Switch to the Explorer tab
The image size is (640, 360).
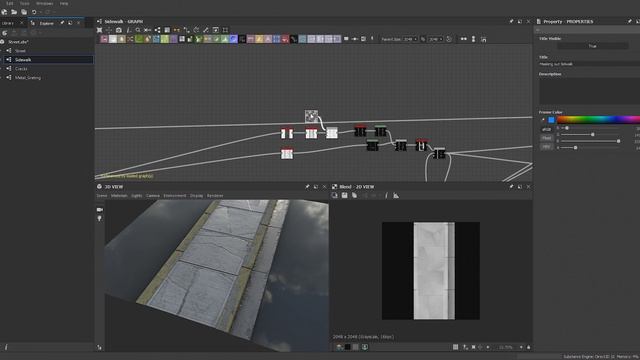coord(46,23)
